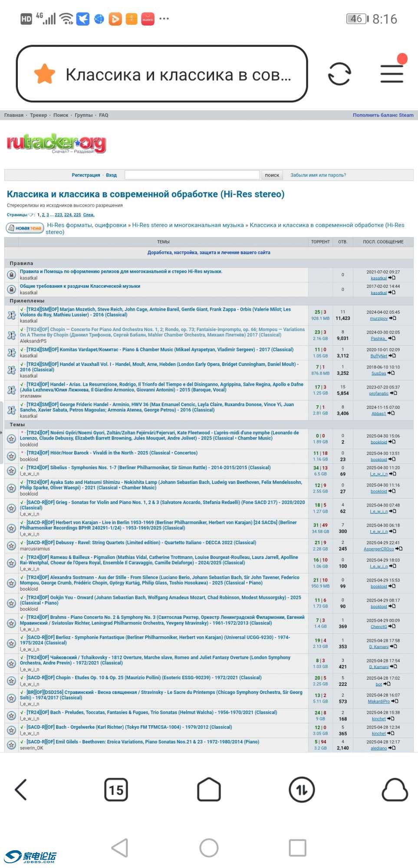418x868 pixels.
Task: Click topic icon for Sibelius Symphonies row
Action: [12, 470]
